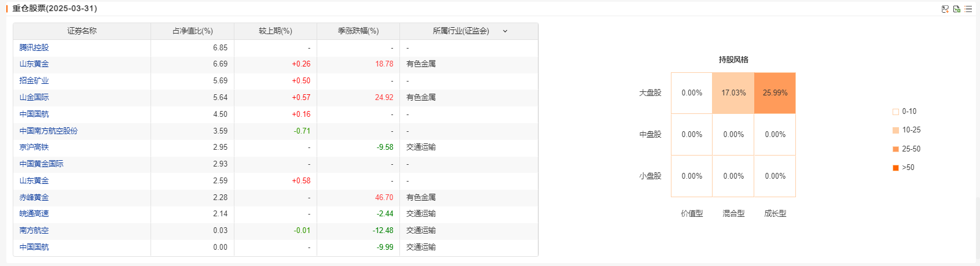This screenshot has width=980, height=266.
Task: Sort by the 占净值比(%) column header
Action: pyautogui.click(x=193, y=31)
